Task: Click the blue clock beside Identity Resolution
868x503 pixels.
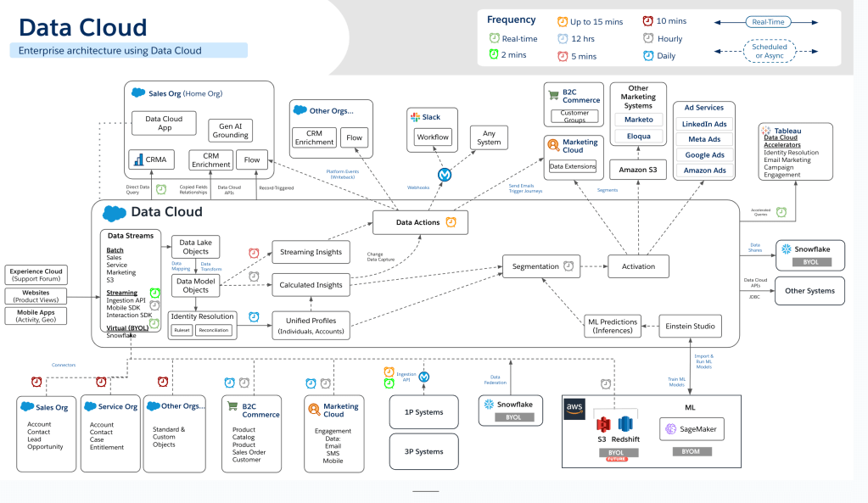Action: tap(254, 316)
